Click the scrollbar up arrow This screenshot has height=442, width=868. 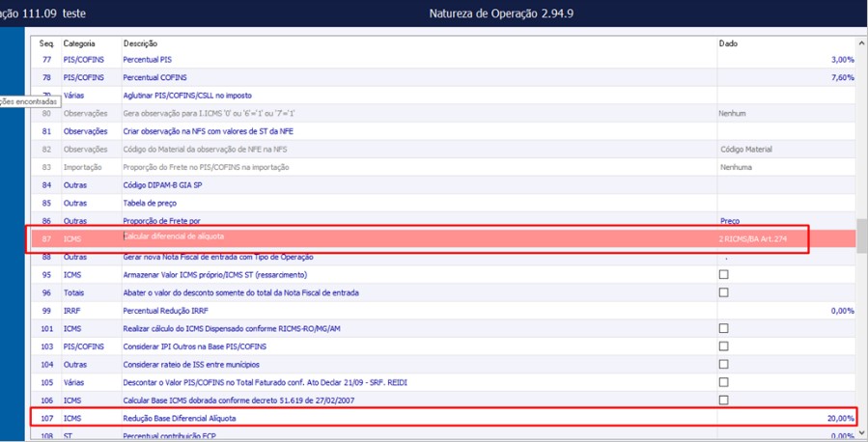point(861,43)
